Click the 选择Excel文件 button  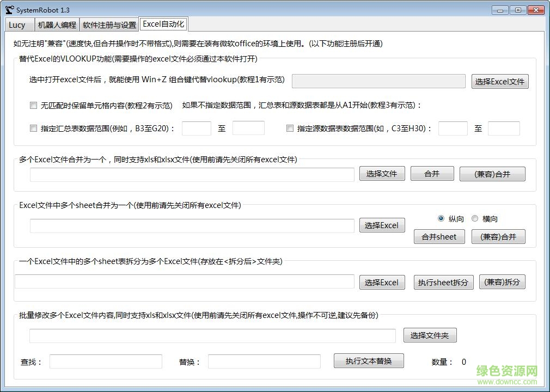click(499, 81)
